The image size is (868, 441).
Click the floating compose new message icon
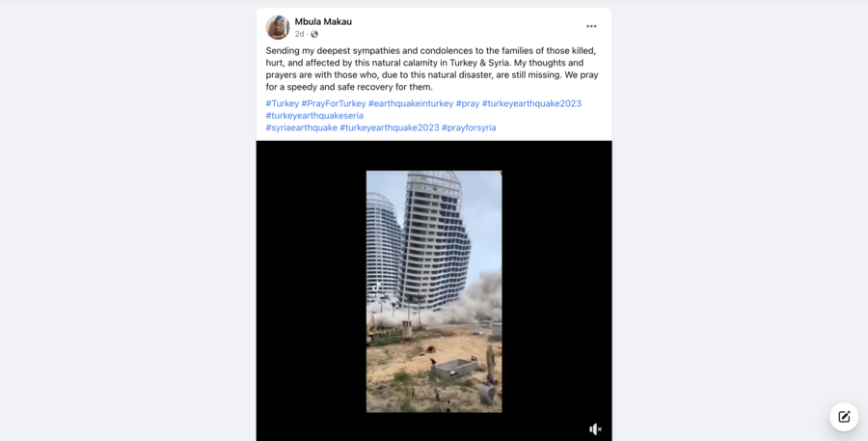(844, 417)
